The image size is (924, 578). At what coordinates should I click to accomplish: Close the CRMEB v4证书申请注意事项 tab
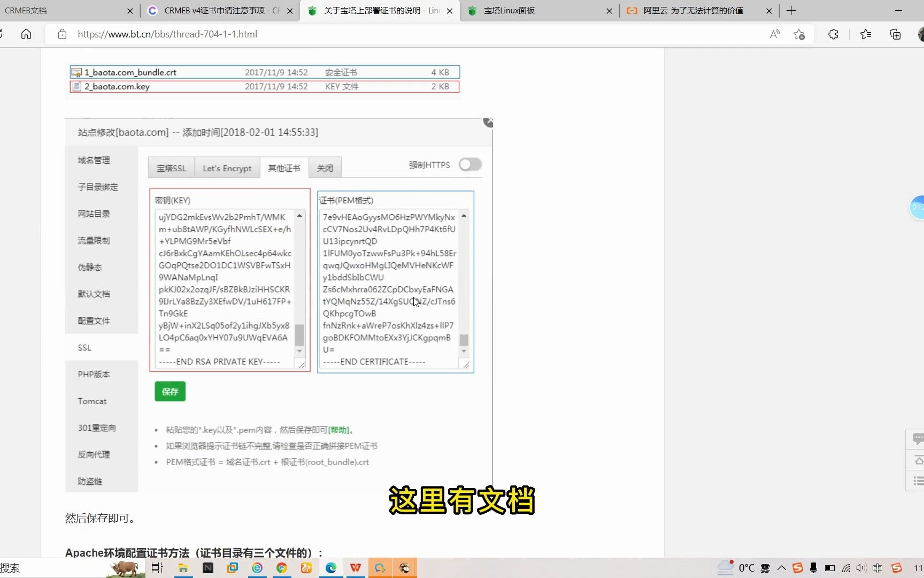[290, 11]
